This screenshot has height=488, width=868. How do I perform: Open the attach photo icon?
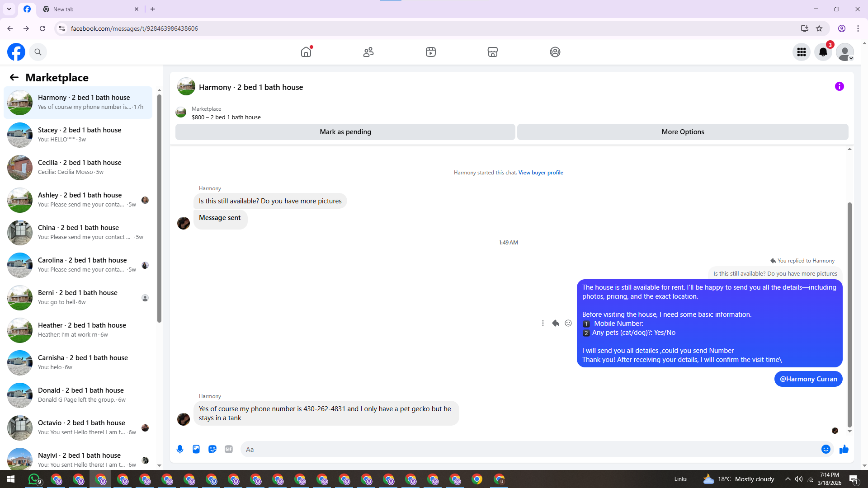(196, 449)
